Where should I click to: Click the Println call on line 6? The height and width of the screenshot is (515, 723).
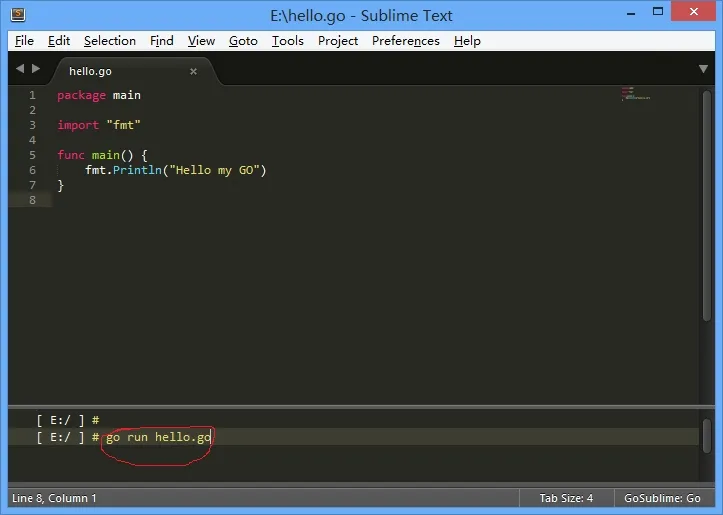137,170
